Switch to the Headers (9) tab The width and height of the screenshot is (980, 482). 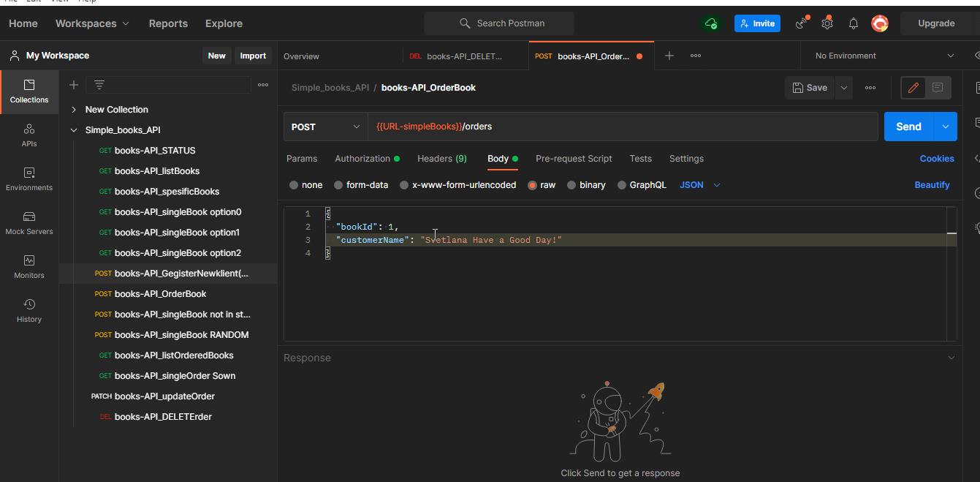pos(442,159)
